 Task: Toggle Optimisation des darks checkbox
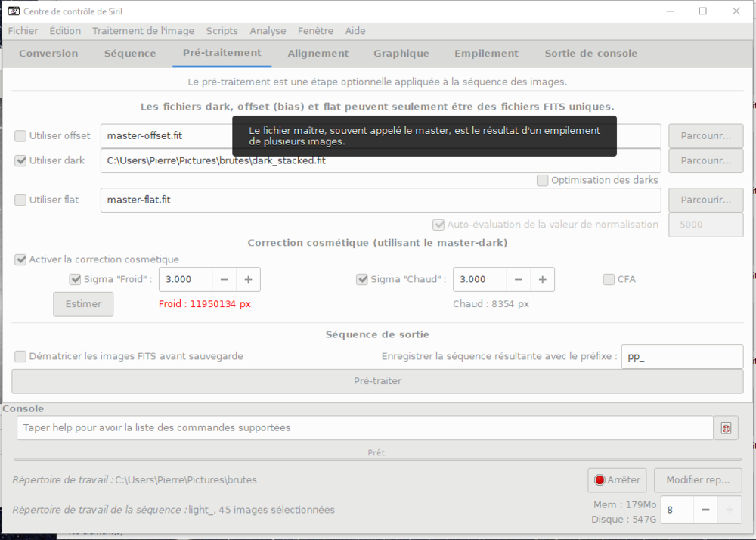click(x=542, y=180)
